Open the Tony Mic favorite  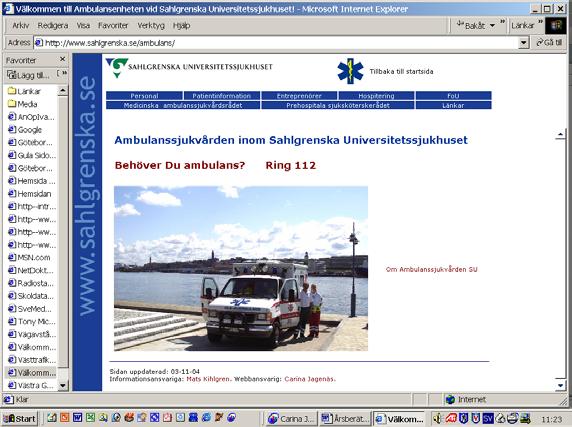(x=31, y=322)
